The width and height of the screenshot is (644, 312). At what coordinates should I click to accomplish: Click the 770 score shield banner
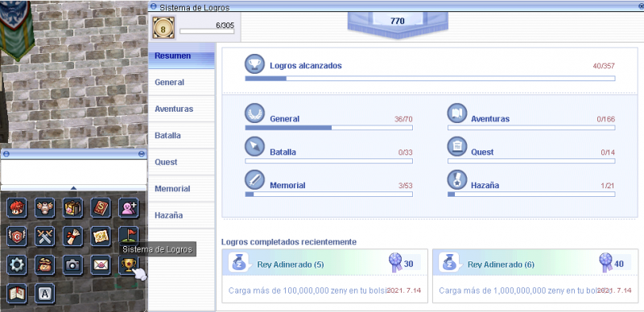coord(398,26)
